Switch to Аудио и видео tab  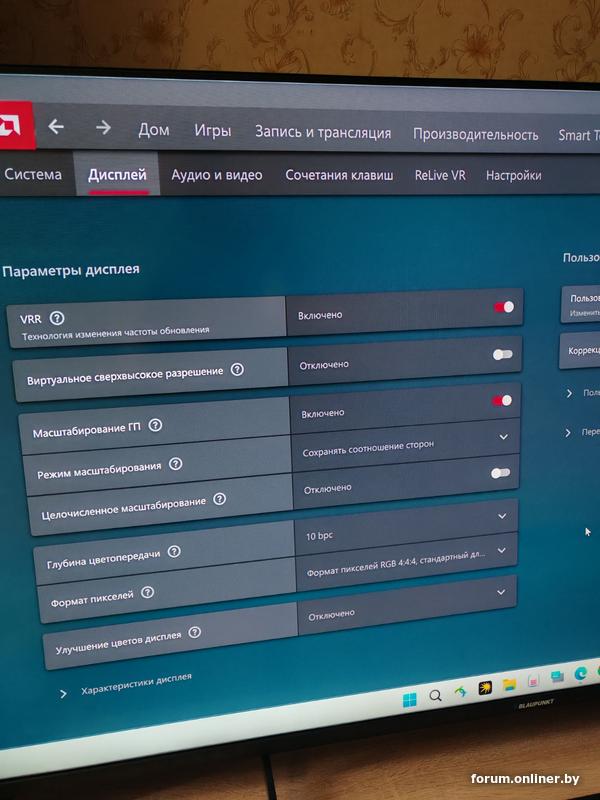pos(217,176)
